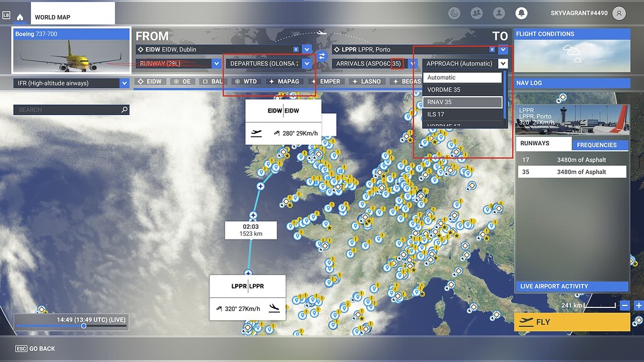Select the WTD waypoint in the flight plan strip
Viewport: 644px width, 362px height.
coord(245,81)
